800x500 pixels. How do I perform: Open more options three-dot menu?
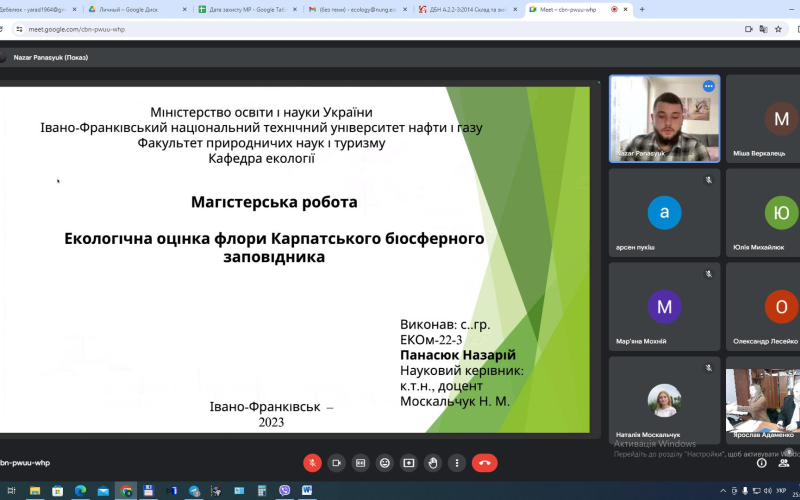click(x=457, y=463)
